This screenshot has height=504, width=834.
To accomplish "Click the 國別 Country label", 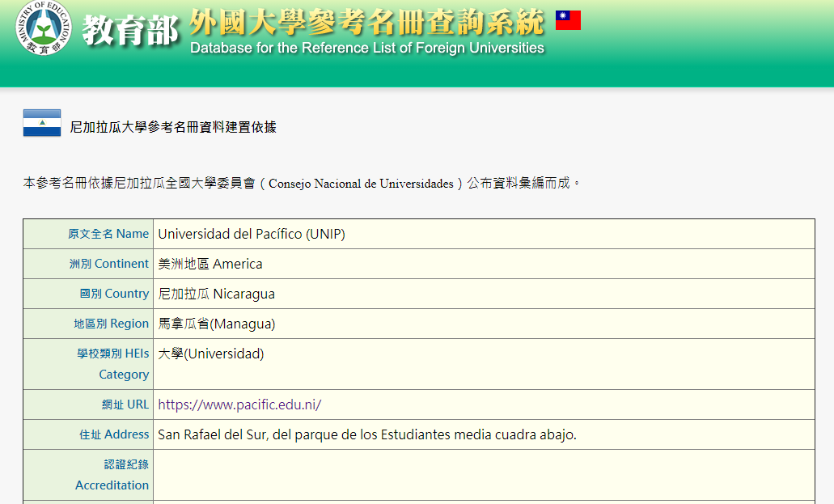I will [x=114, y=293].
